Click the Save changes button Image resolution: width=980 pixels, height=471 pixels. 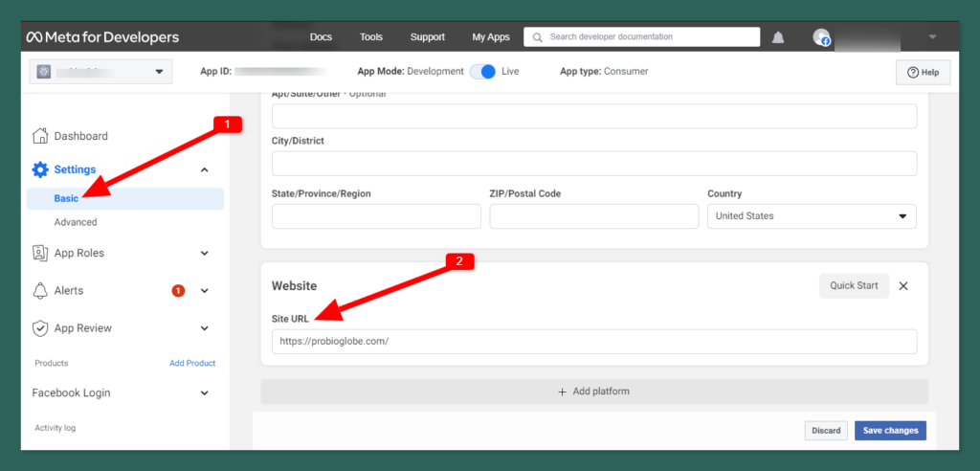coord(890,431)
